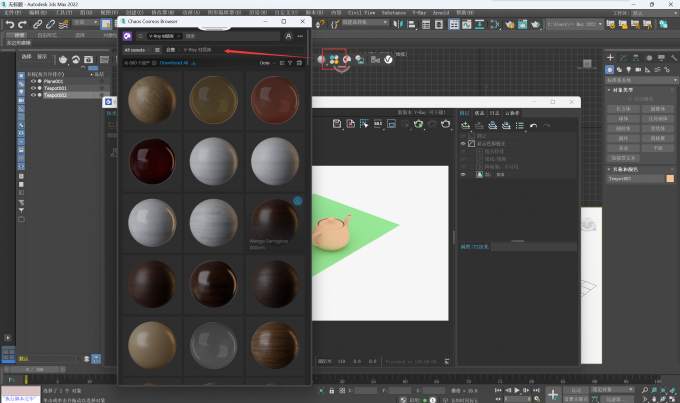Toggle visibility eye for Plane001
The width and height of the screenshot is (680, 403).
click(33, 81)
